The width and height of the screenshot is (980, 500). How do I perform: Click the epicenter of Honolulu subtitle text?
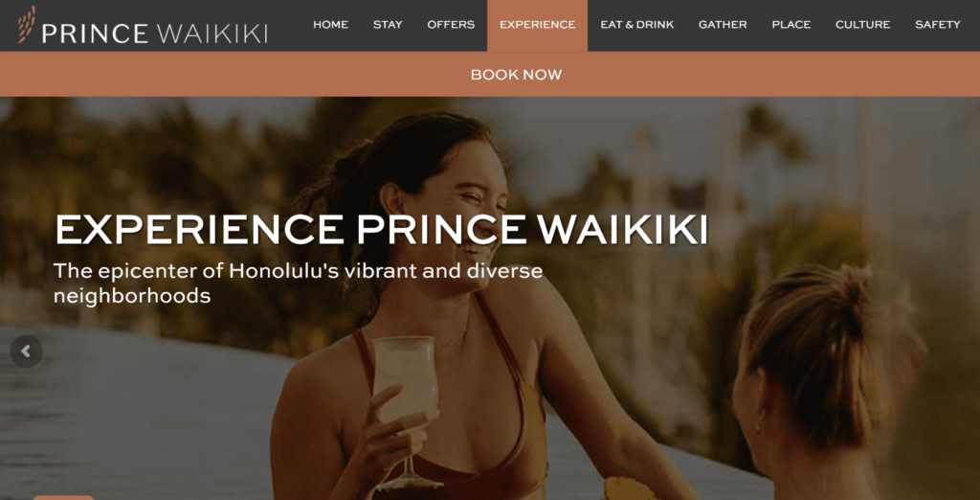click(298, 283)
